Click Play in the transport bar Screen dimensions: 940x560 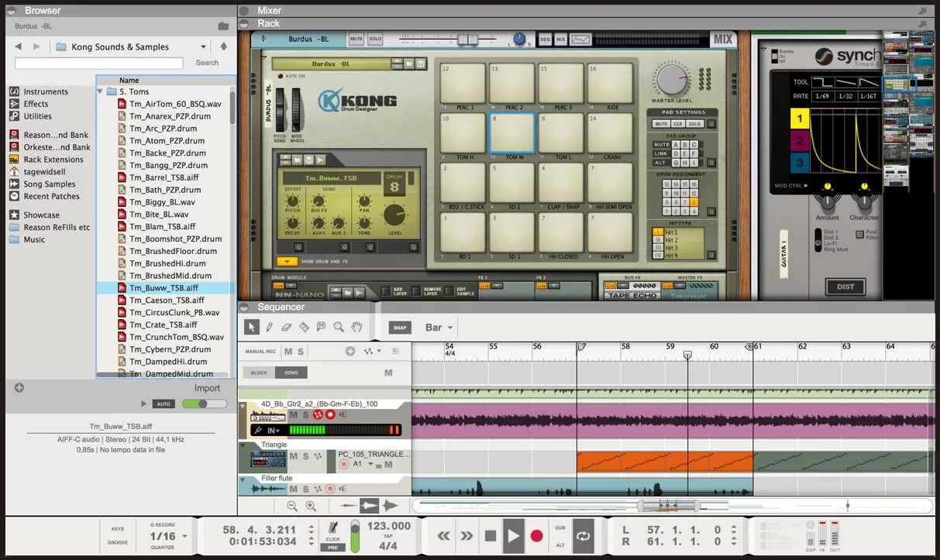(513, 535)
